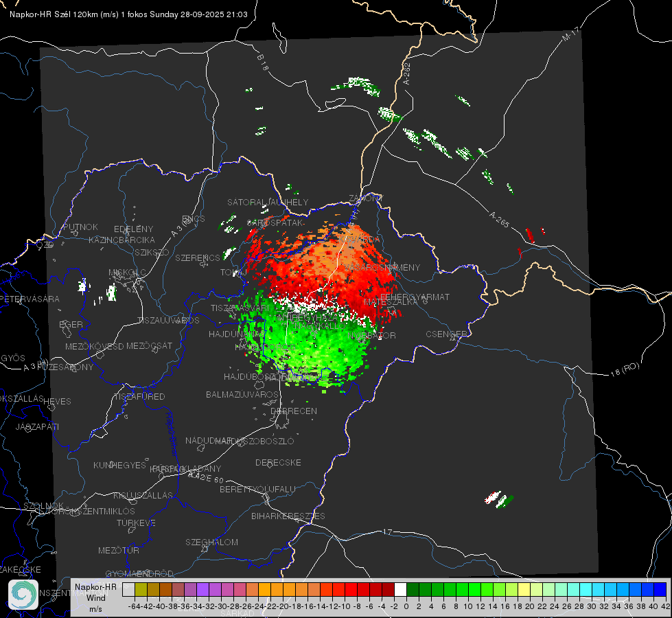Select the ÓZD label
Screen dimensions: 672x618
pos(45,244)
